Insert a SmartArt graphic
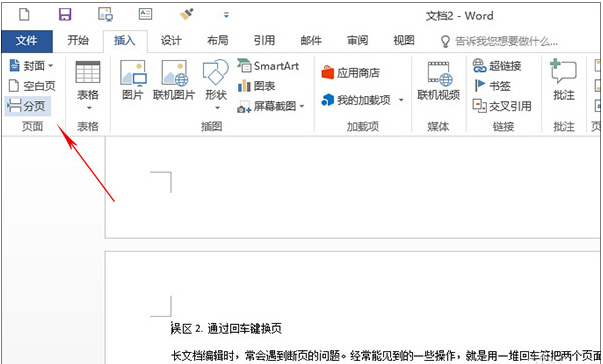 (268, 66)
